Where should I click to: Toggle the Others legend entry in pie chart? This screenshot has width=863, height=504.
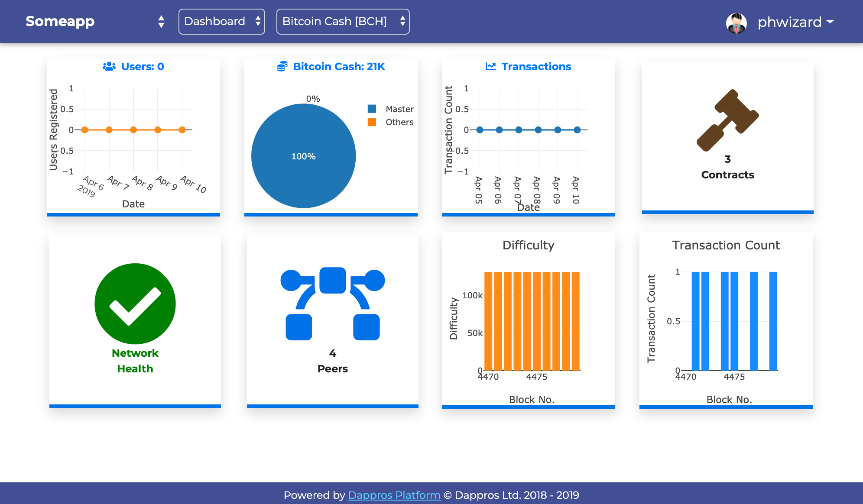click(x=391, y=122)
